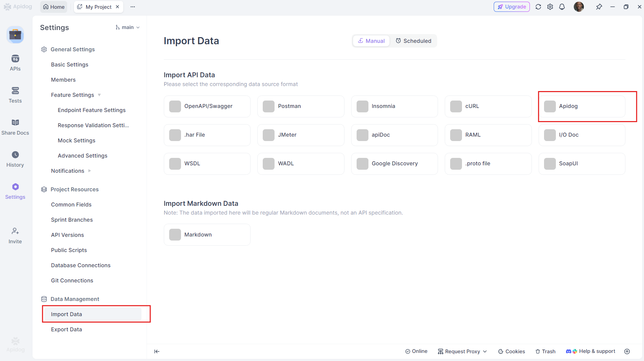Collapse the settings sidebar panel
This screenshot has height=361, width=644.
pyautogui.click(x=157, y=351)
